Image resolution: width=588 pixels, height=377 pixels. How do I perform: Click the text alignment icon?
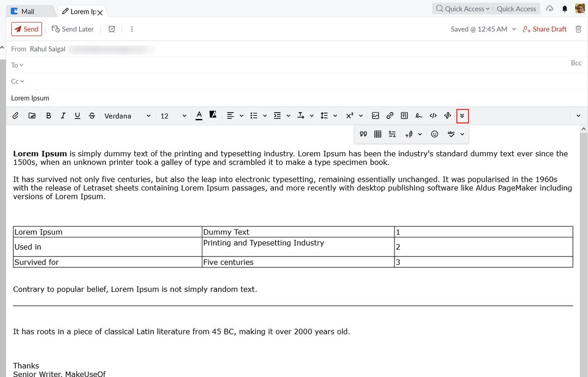tap(230, 116)
